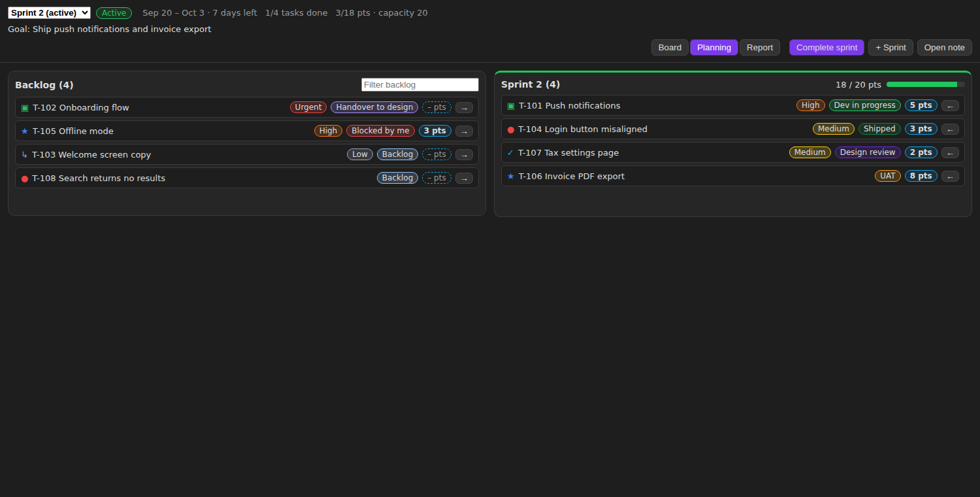Viewport: 980px width, 497px height.
Task: Click the Low priority tag on T-103
Action: tap(360, 154)
